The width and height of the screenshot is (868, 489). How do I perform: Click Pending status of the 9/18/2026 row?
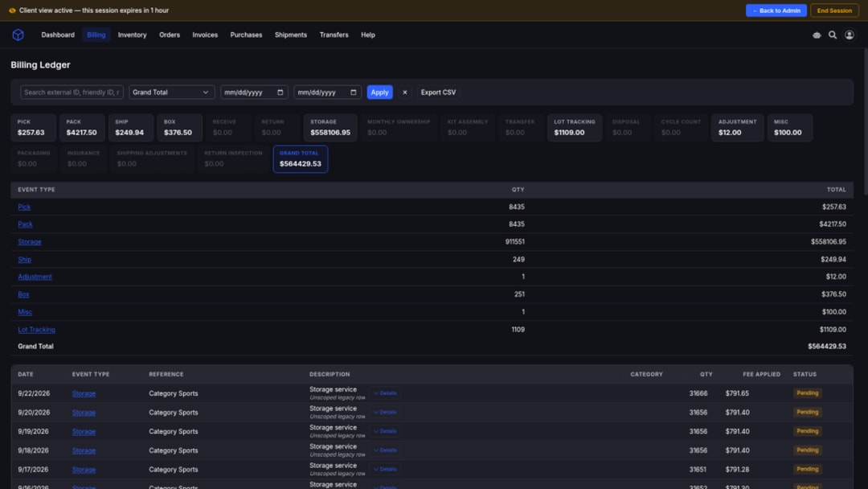[x=807, y=450]
